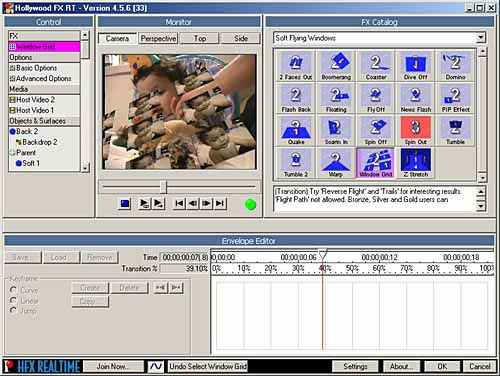500x376 pixels.
Task: Play the preview once
Action: coord(158,203)
